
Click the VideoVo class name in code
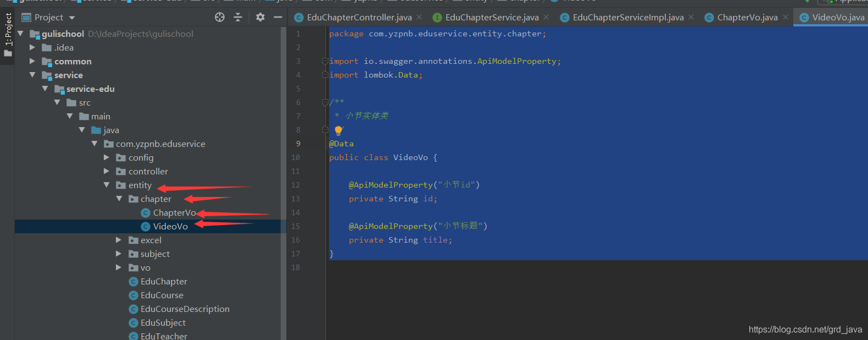(410, 157)
